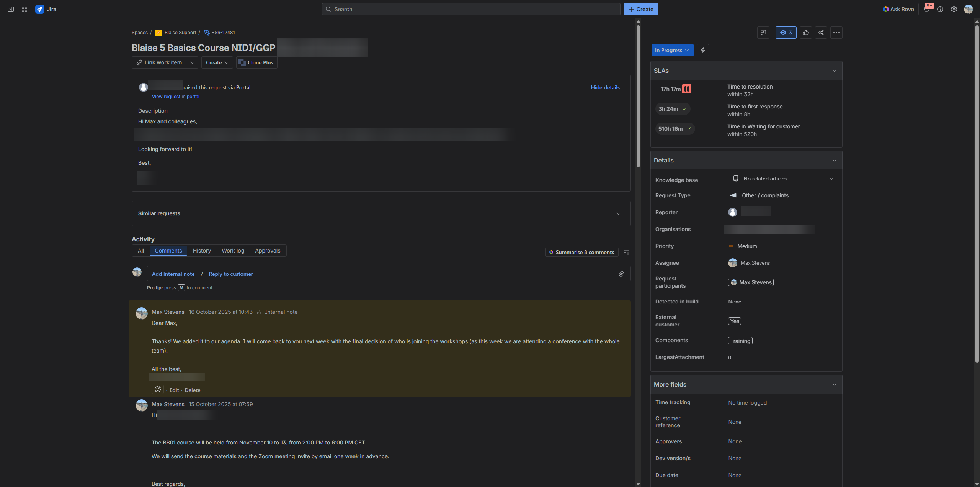Click in the Search field

tap(471, 9)
